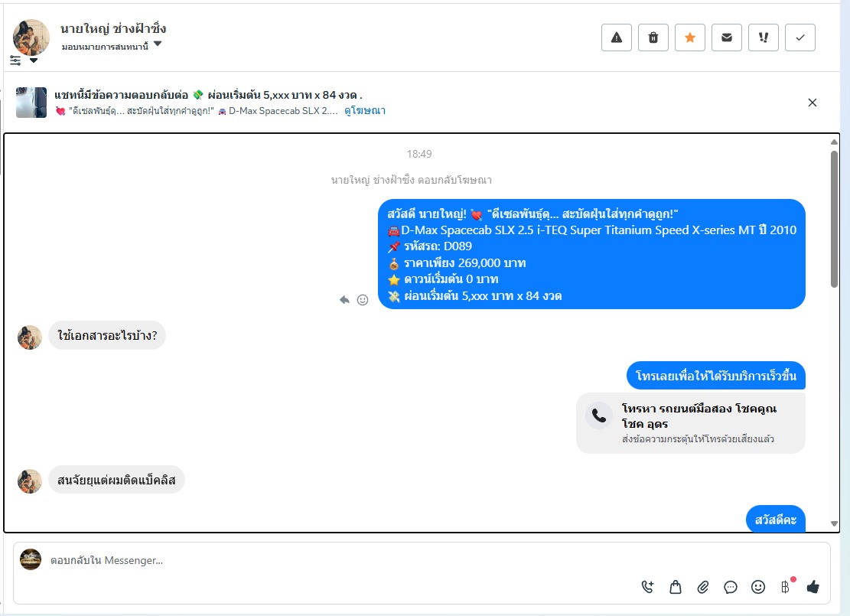This screenshot has height=616, width=850.
Task: Click reply arrow beside first blue message
Action: (x=344, y=300)
